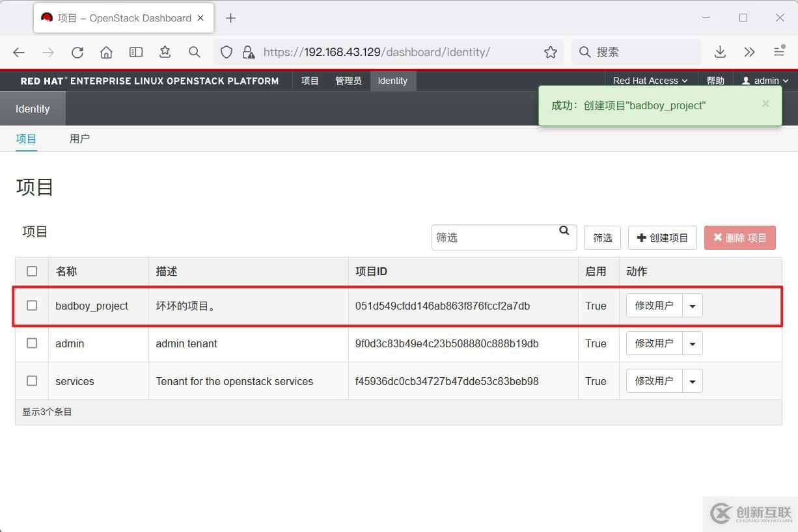Open the admin user menu dropdown
798x532 pixels.
click(x=765, y=81)
